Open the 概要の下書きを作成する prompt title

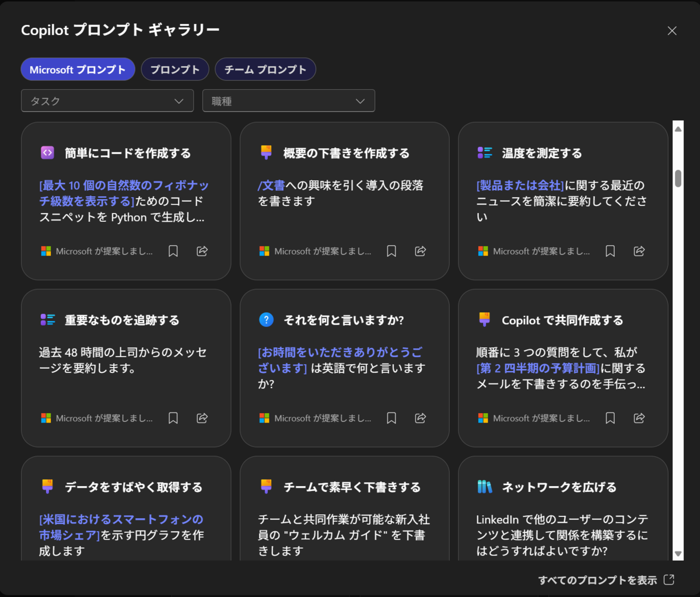point(346,153)
